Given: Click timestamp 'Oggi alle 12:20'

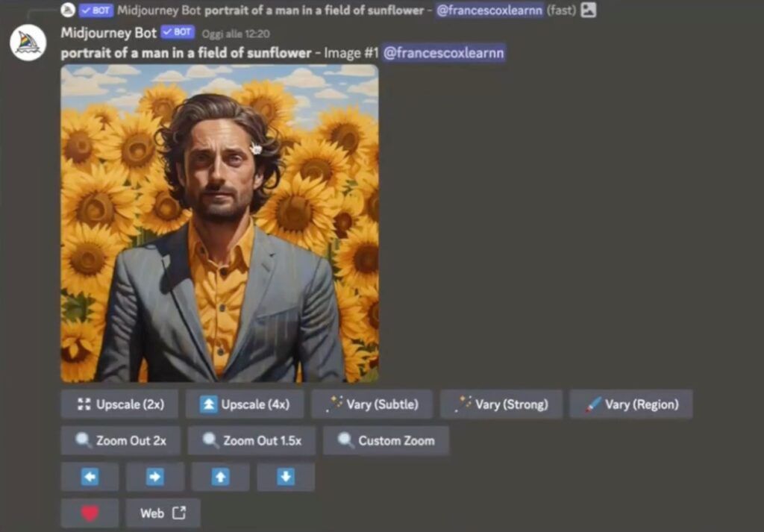Looking at the screenshot, I should coord(236,34).
